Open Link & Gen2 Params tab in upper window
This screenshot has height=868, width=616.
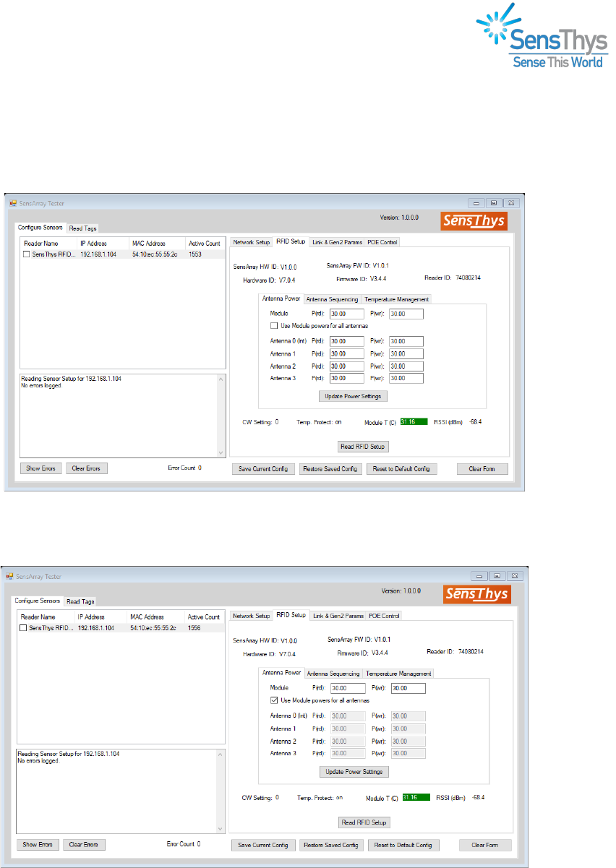[336, 242]
